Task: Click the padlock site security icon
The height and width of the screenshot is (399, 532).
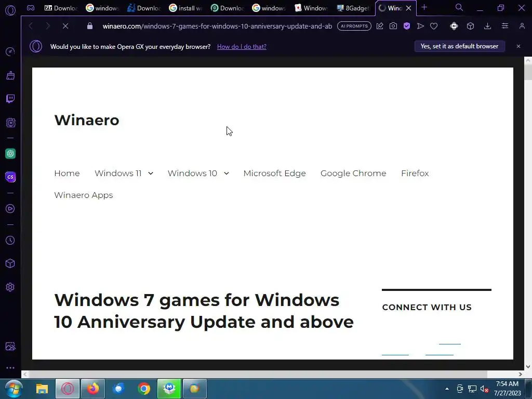Action: point(90,26)
